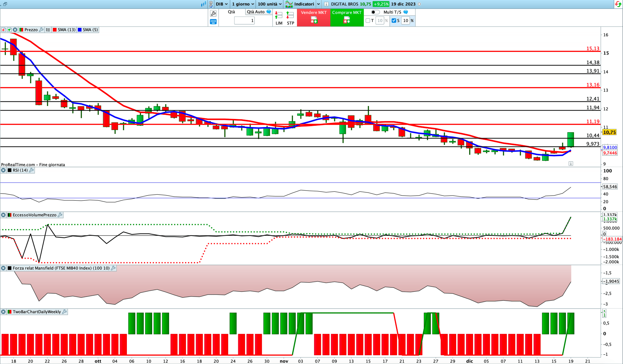Open trading settings wrench icon
Image resolution: width=623 pixels, height=364 pixels.
tap(213, 13)
